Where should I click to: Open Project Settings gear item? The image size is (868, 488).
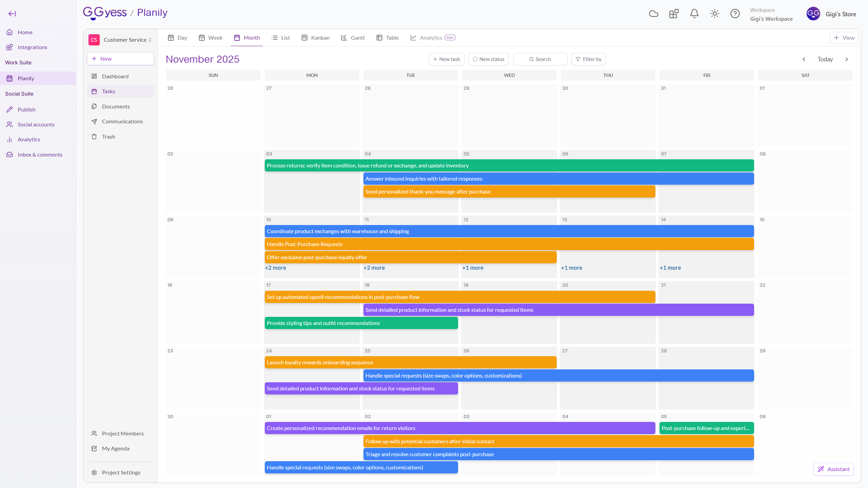coord(121,472)
